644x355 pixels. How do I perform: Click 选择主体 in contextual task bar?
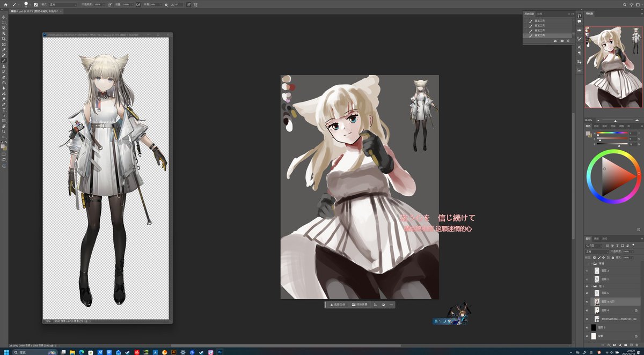pyautogui.click(x=338, y=305)
